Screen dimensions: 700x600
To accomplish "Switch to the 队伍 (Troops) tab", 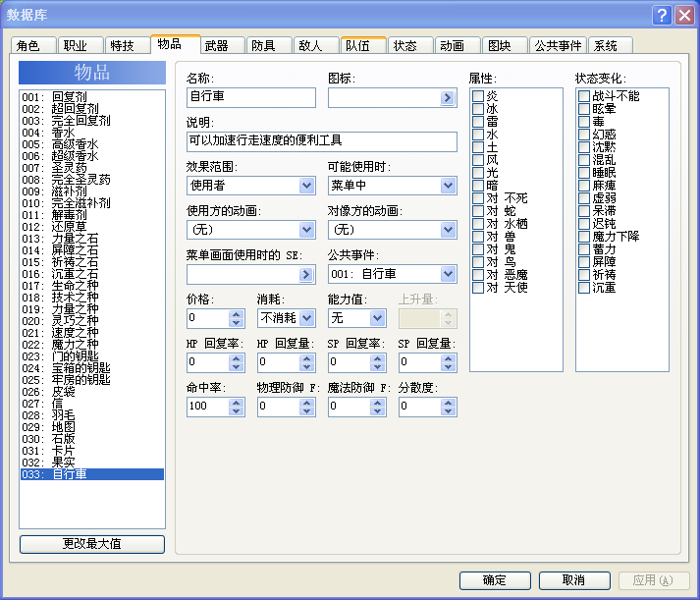I will point(363,45).
